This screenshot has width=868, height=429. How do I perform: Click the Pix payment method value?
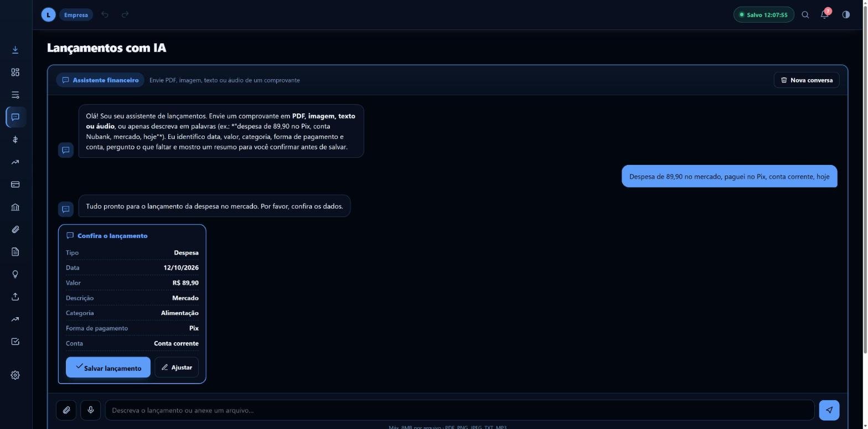(x=194, y=328)
